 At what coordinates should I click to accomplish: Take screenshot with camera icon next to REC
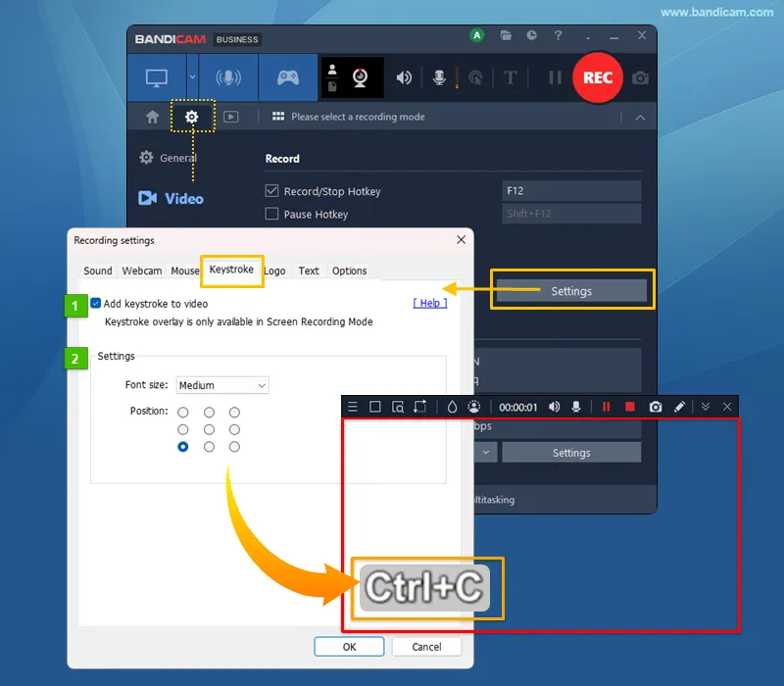[x=640, y=78]
